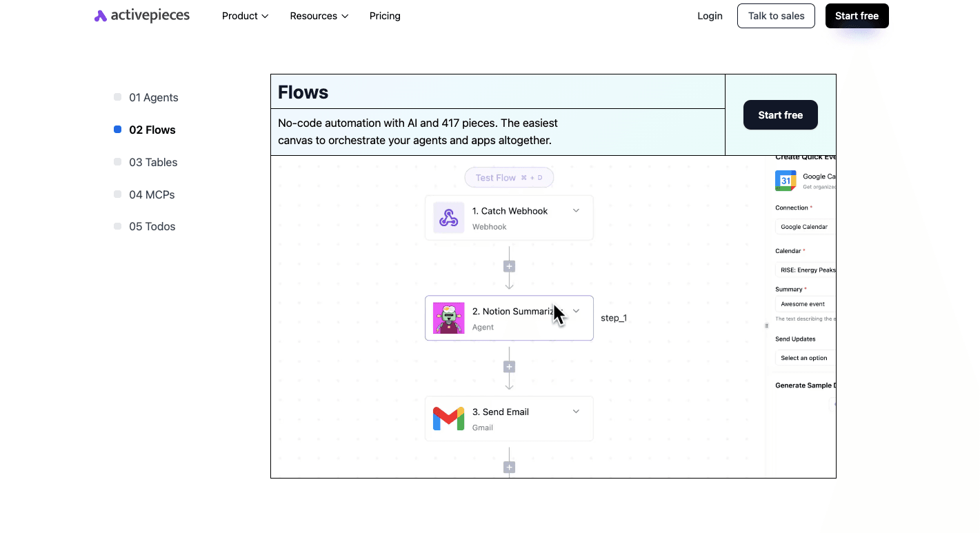Click Start free in the top navigation

pyautogui.click(x=857, y=16)
